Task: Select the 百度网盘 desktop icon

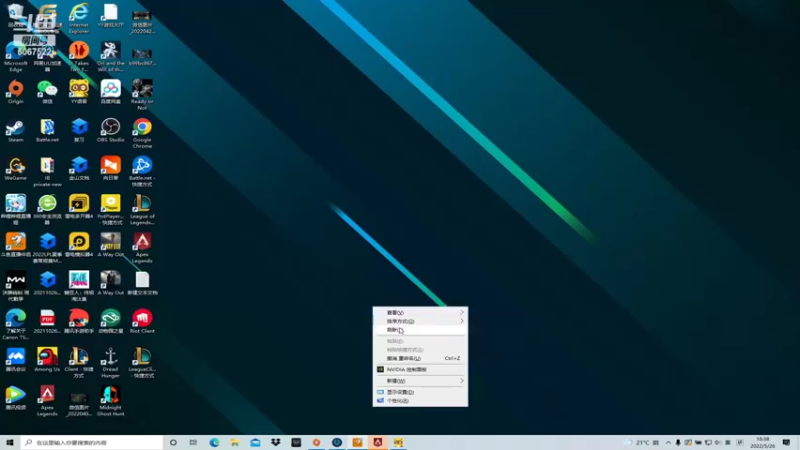Action: 111,92
